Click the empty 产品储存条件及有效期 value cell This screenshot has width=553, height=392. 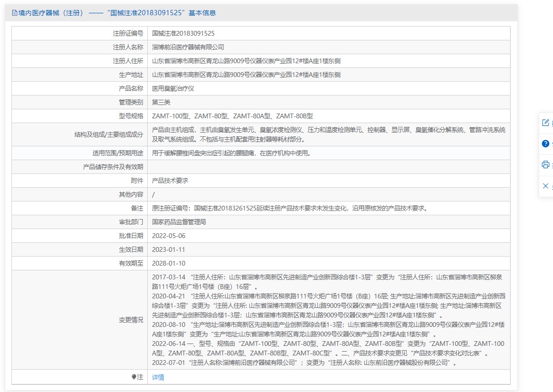(x=329, y=167)
